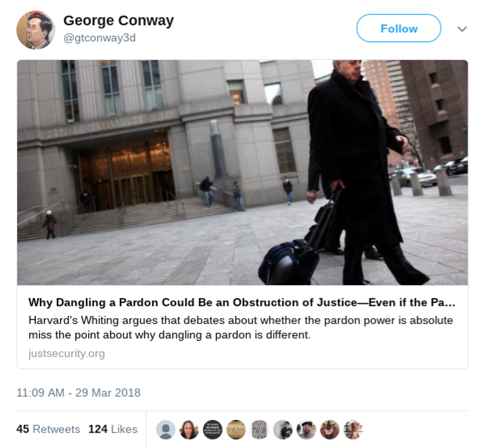The height and width of the screenshot is (448, 484).
Task: Open the courthouse article preview image
Action: coord(242,172)
